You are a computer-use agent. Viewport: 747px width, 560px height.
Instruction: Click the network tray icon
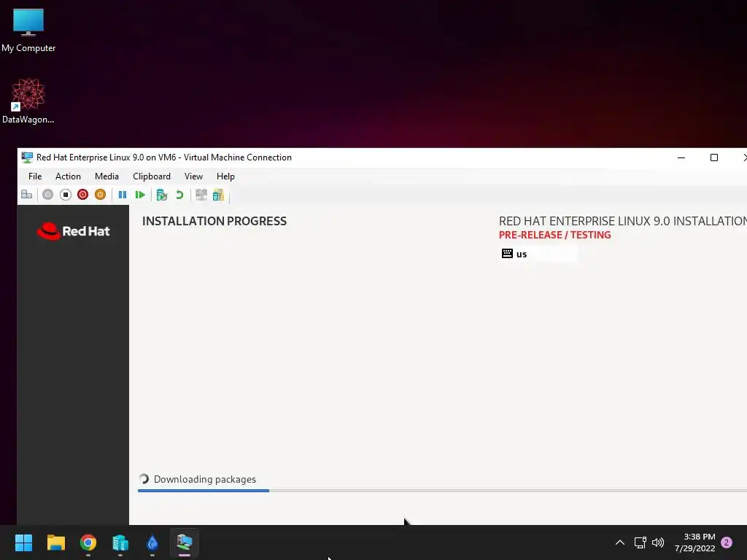coord(640,542)
